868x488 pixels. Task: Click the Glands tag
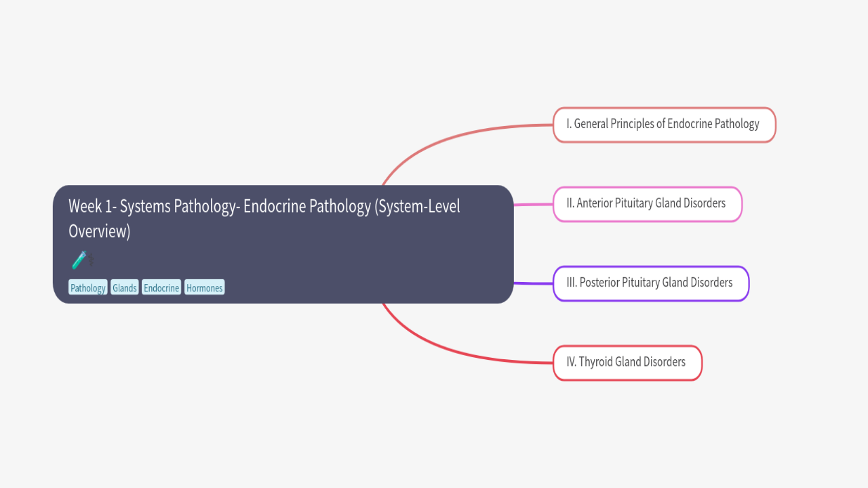(125, 288)
